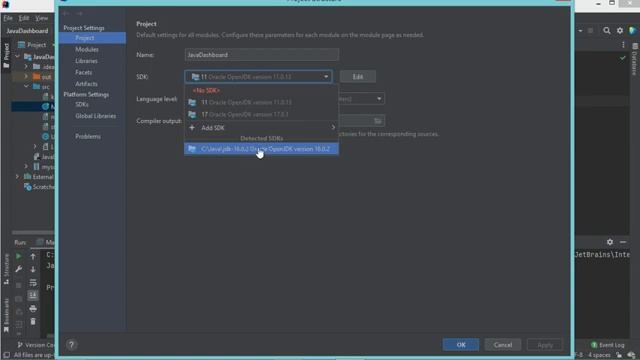Select Project under Project Settings
The width and height of the screenshot is (640, 360).
click(92, 38)
